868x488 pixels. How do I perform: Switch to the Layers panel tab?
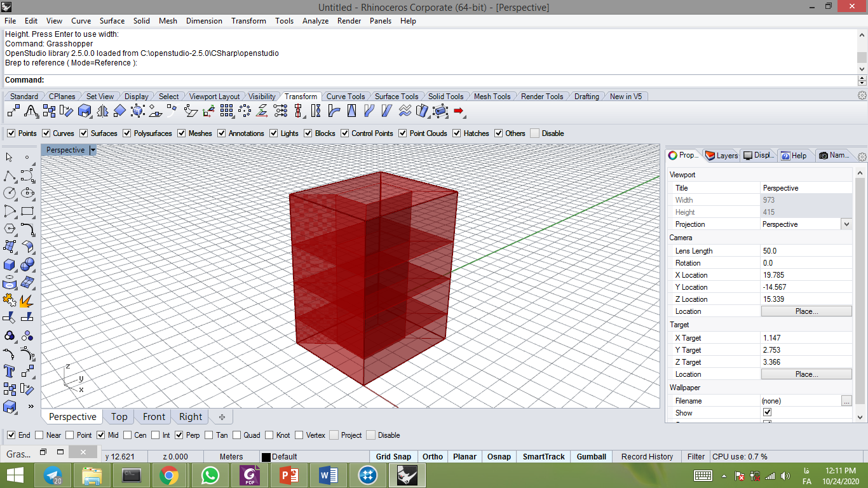click(x=721, y=156)
